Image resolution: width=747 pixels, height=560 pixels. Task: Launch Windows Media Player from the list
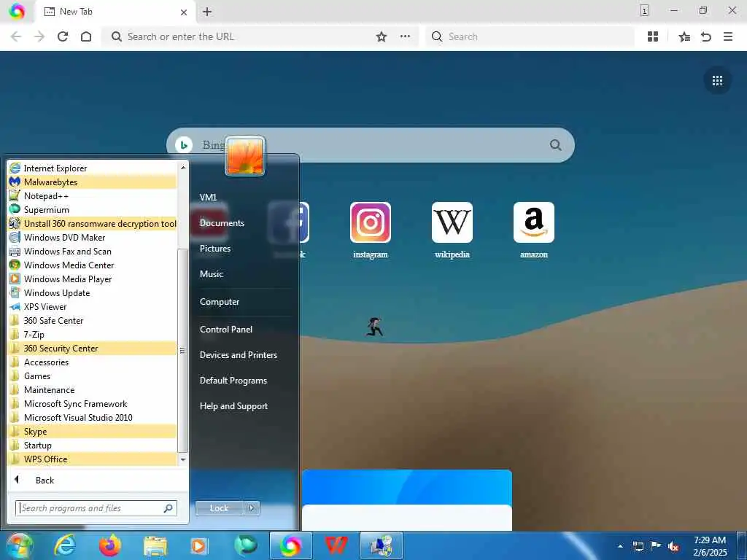coord(92,279)
